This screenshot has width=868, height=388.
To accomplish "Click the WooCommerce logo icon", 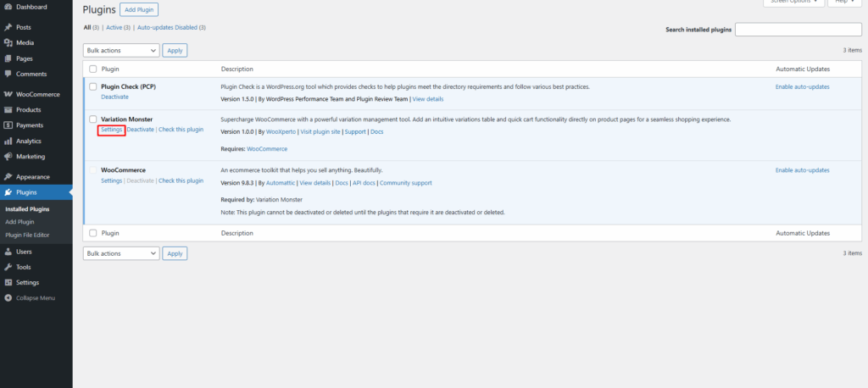I will pos(8,94).
